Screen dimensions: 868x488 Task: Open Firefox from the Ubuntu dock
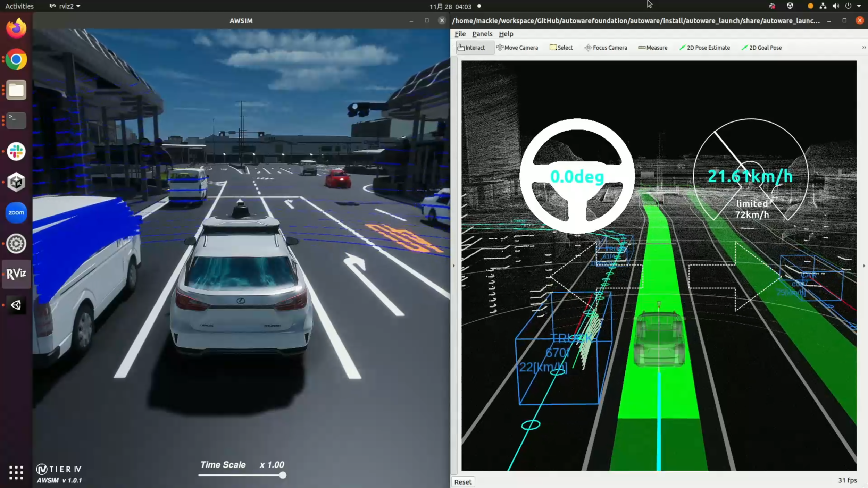click(16, 28)
